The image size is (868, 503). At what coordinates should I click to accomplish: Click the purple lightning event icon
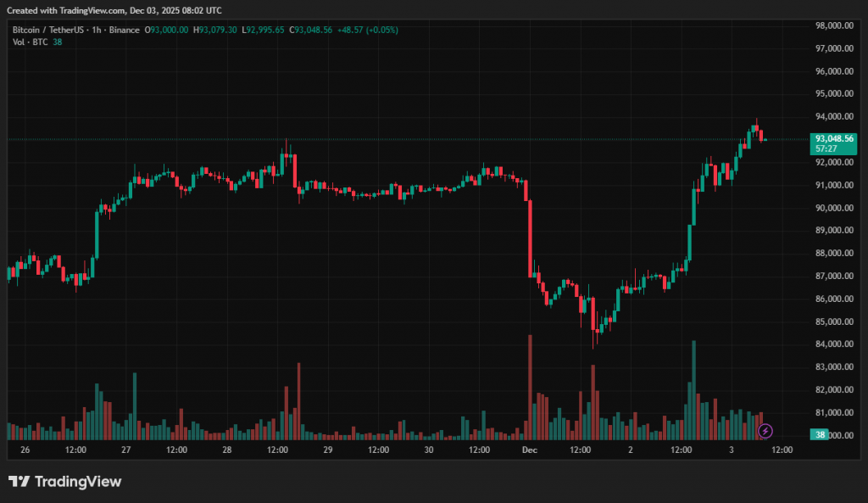pos(765,431)
